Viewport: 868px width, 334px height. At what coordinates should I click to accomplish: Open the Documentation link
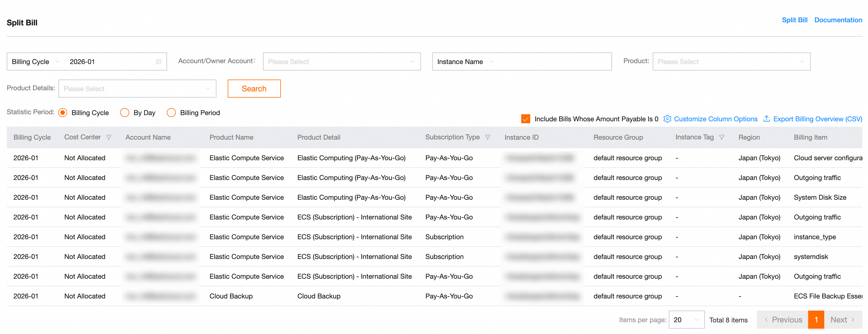[x=838, y=20]
